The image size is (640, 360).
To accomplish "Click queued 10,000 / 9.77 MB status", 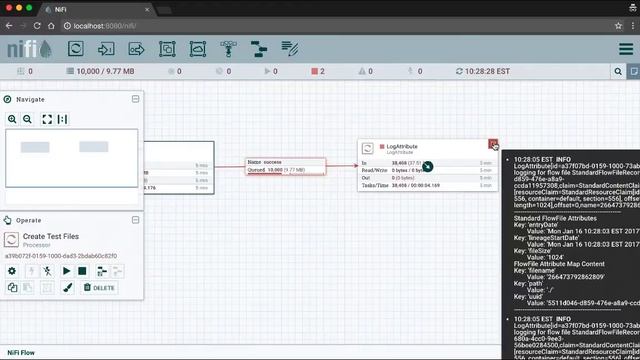I will coord(100,71).
